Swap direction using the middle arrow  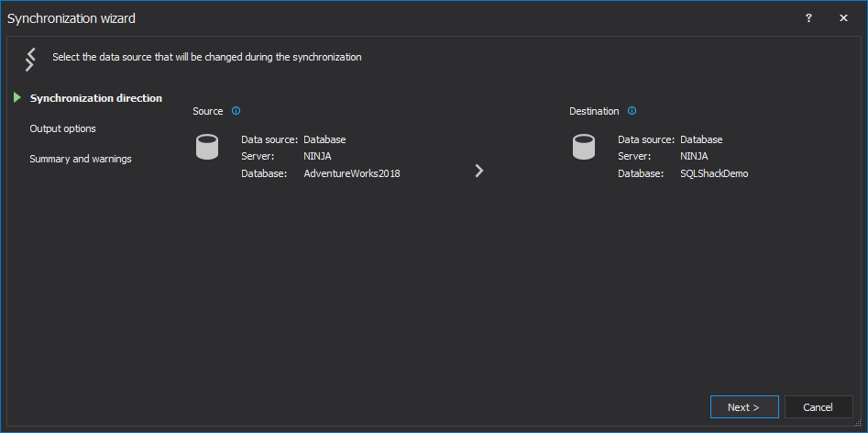tap(478, 171)
